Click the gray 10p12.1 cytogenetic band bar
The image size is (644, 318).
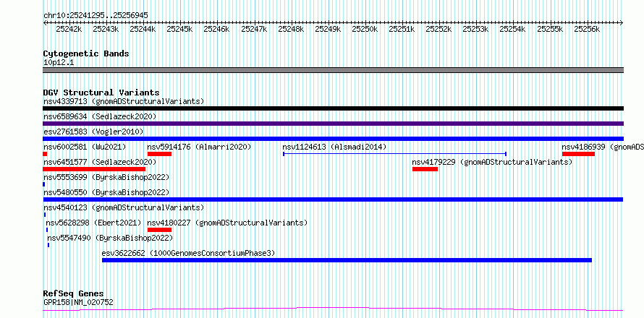tap(333, 70)
